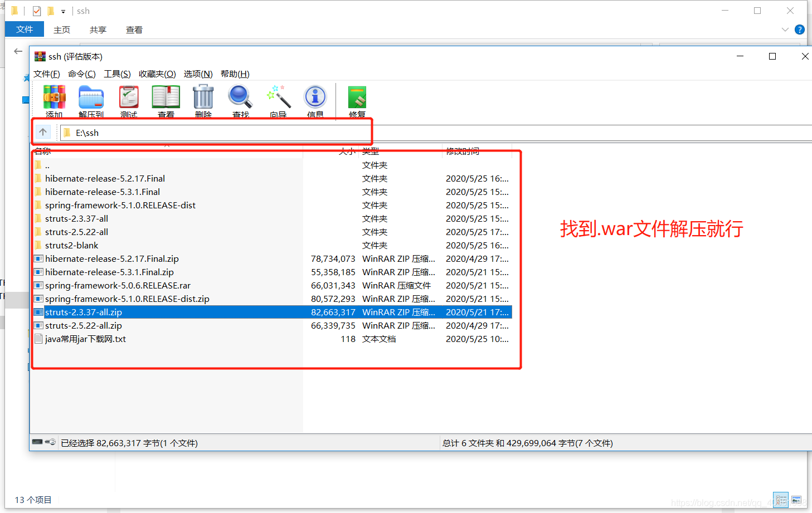Switch to the 查看 tab in Explorer
The image size is (812, 513).
click(134, 30)
